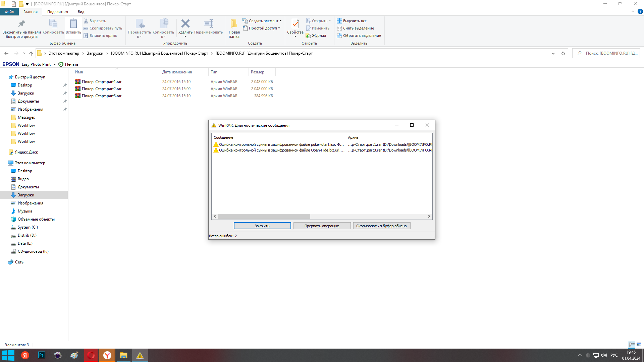Open Яндекс.Диск in sidebar
Viewport: 644px width, 362px height.
tap(26, 152)
